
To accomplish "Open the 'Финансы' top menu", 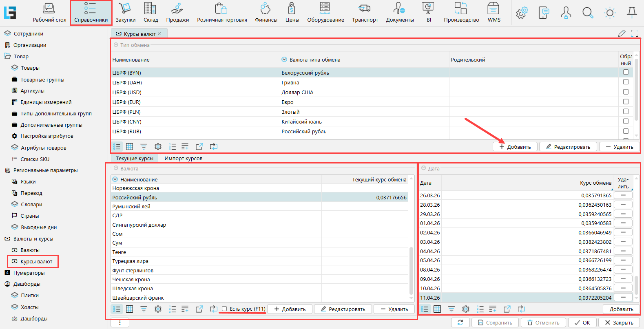I will [266, 12].
